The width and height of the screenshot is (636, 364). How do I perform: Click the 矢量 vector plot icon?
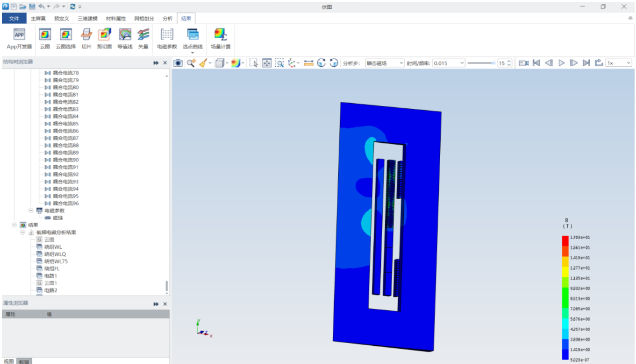[x=143, y=38]
